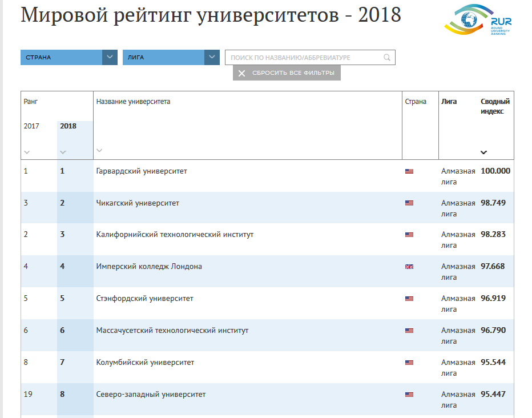Click the US flag for Чикагский университет

(409, 203)
